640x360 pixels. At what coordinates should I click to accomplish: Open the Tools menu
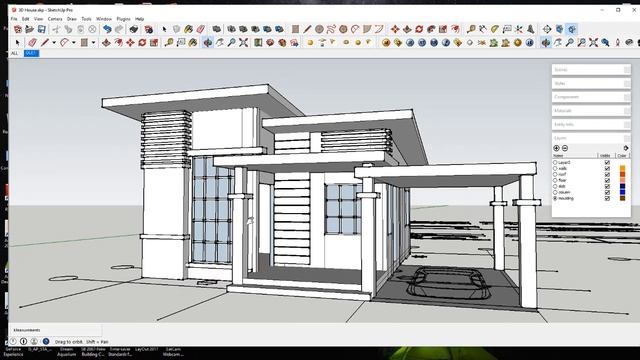(87, 19)
